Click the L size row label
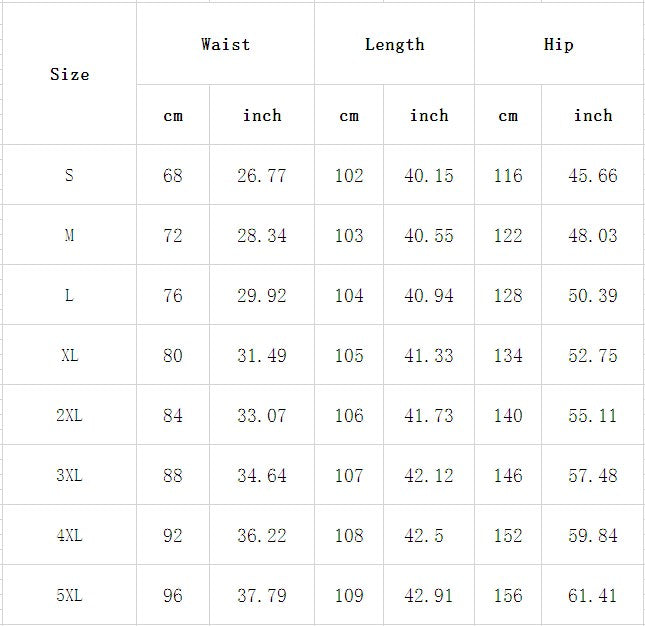Screen dimensions: 645x626 click(x=69, y=295)
